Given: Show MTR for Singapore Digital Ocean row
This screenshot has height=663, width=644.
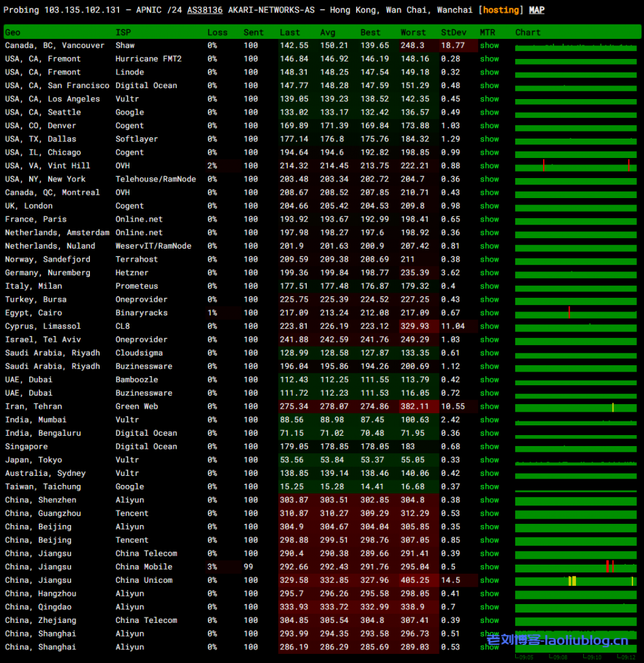Looking at the screenshot, I should pyautogui.click(x=489, y=447).
